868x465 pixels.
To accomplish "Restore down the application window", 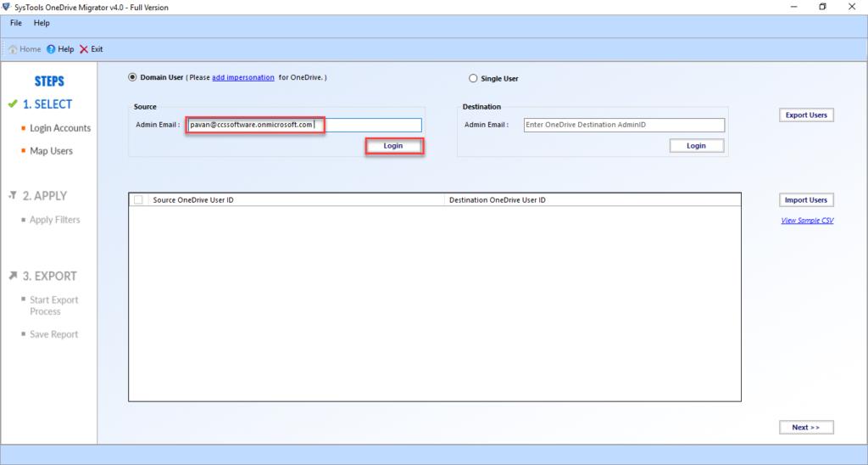I will click(822, 7).
